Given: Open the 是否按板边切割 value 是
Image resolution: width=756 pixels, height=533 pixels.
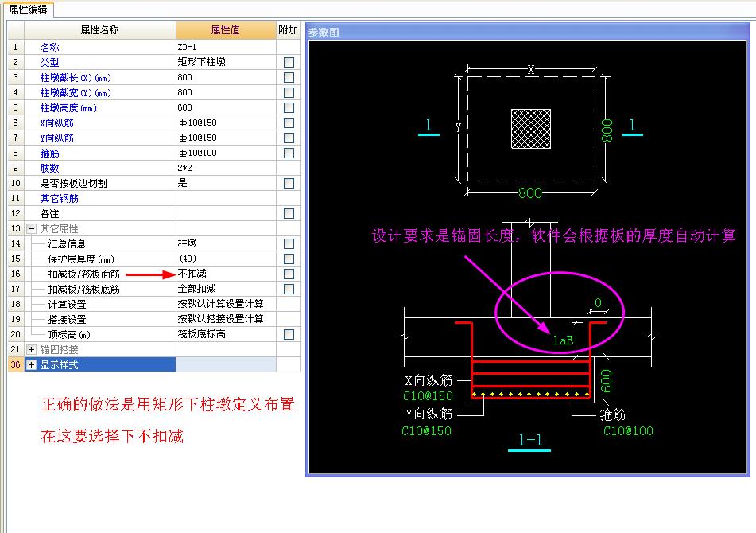Looking at the screenshot, I should pyautogui.click(x=226, y=183).
